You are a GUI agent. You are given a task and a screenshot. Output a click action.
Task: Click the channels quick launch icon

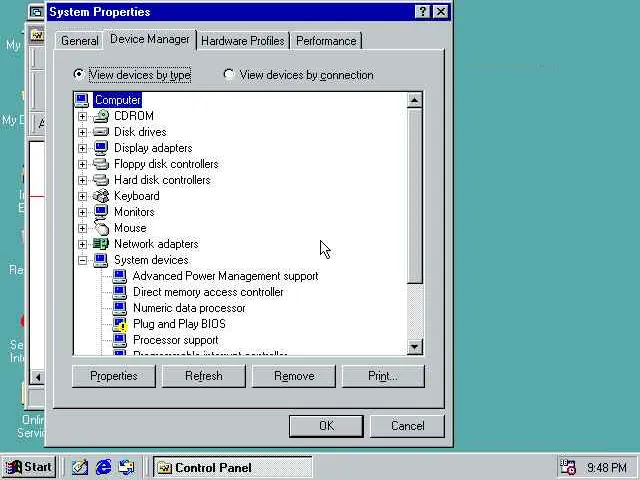(127, 467)
